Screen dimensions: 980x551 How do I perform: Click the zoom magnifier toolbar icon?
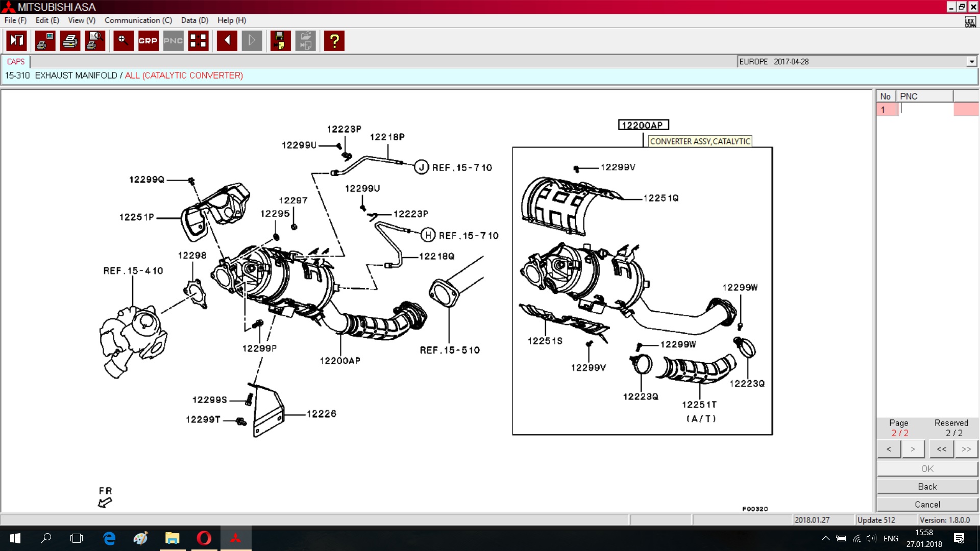pyautogui.click(x=123, y=41)
